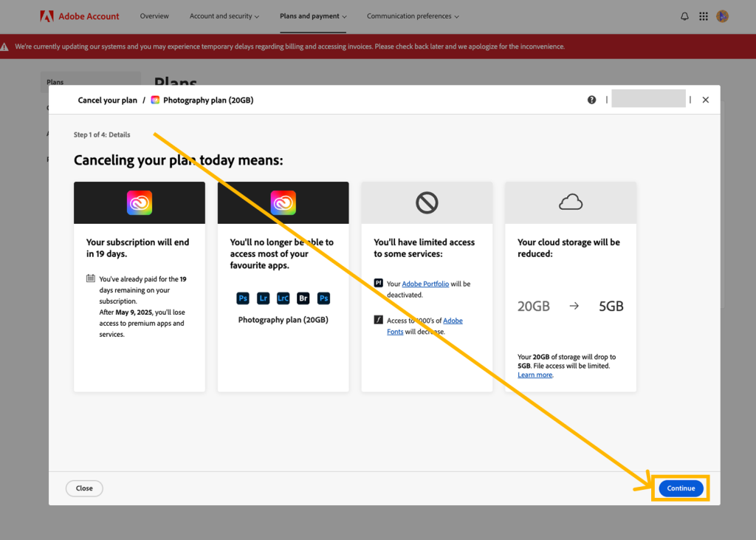Click the calendar icon beside paid days text
The height and width of the screenshot is (540, 756).
pyautogui.click(x=90, y=278)
